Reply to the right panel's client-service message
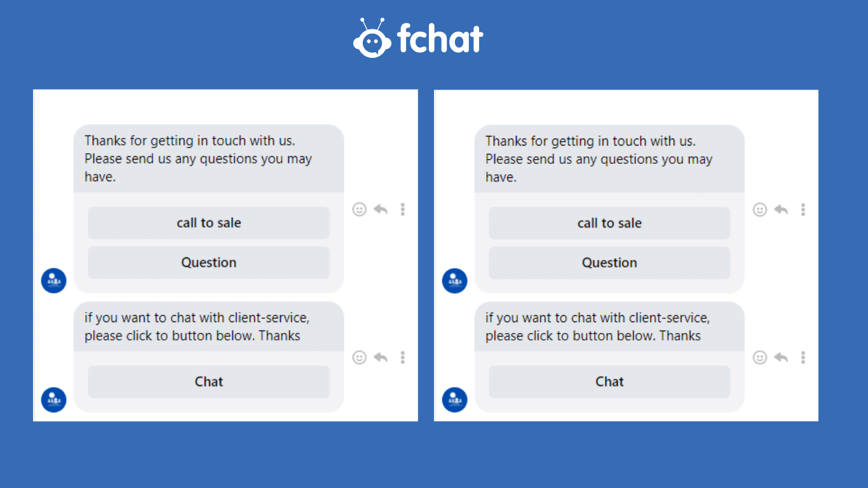The width and height of the screenshot is (868, 488). (781, 358)
